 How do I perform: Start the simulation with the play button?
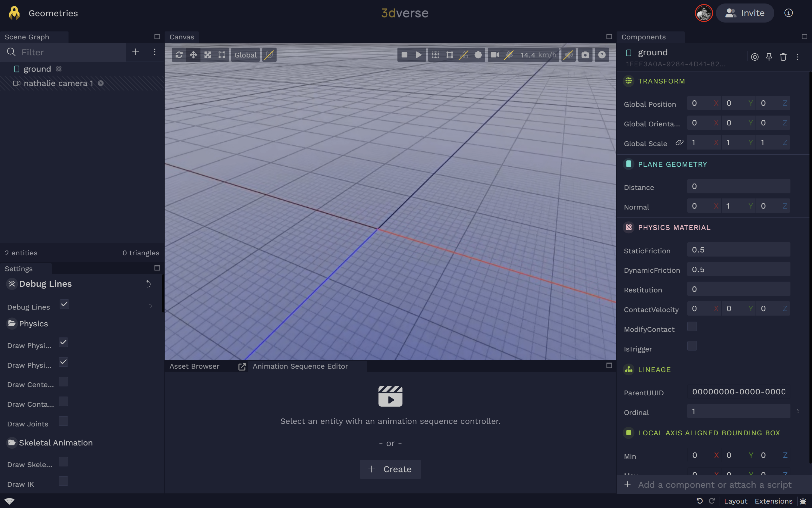tap(418, 55)
